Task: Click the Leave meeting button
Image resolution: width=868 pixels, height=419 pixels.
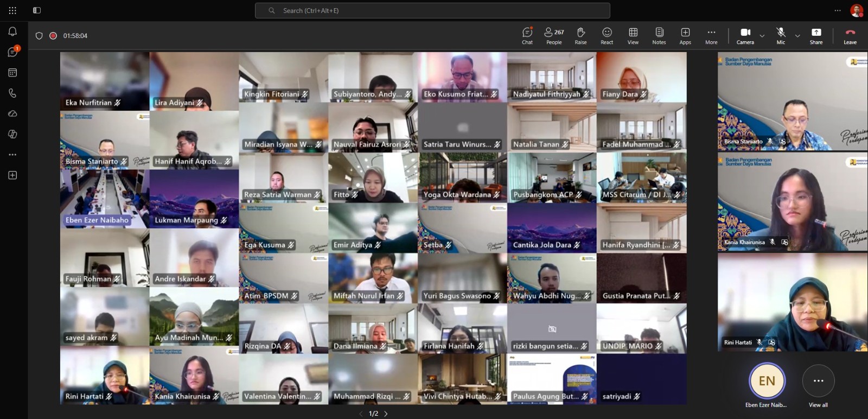Action: click(x=850, y=36)
